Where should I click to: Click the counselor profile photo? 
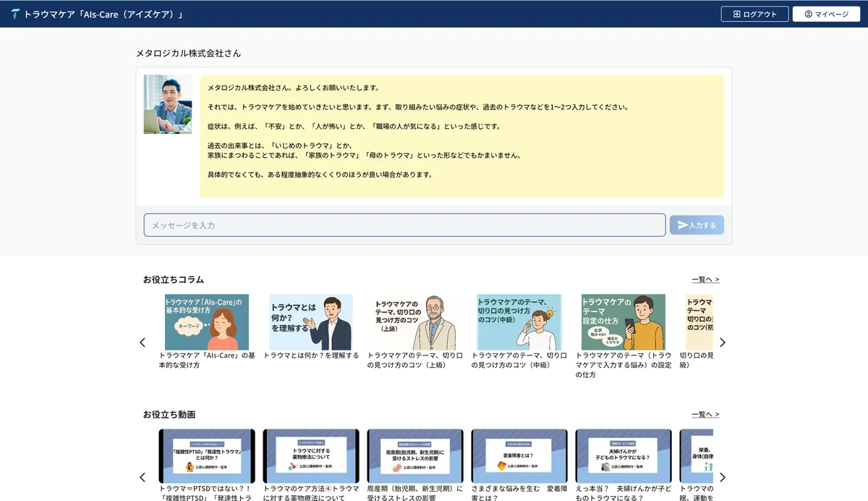tap(168, 104)
